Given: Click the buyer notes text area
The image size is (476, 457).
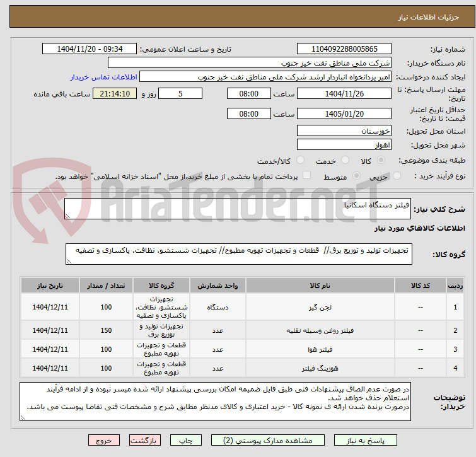Looking at the screenshot, I should 215,402.
